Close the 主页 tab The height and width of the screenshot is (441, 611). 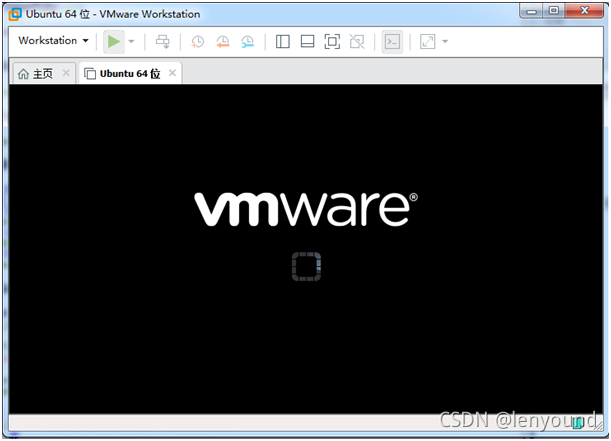(66, 73)
